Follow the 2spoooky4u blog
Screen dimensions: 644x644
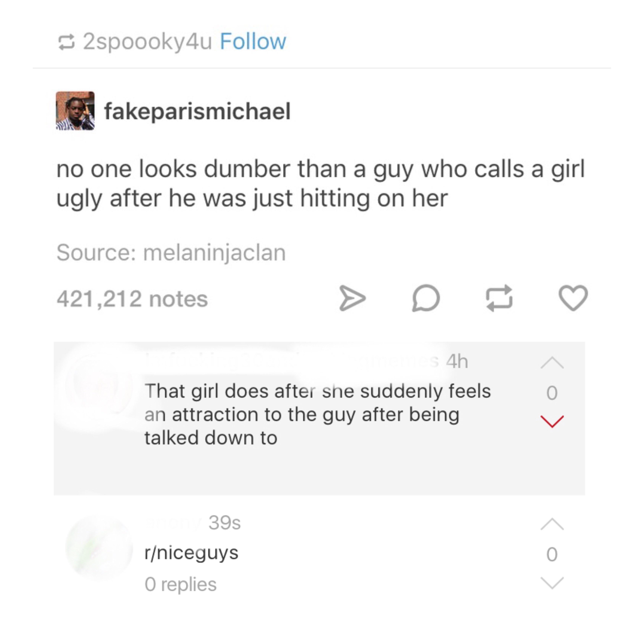click(x=253, y=41)
